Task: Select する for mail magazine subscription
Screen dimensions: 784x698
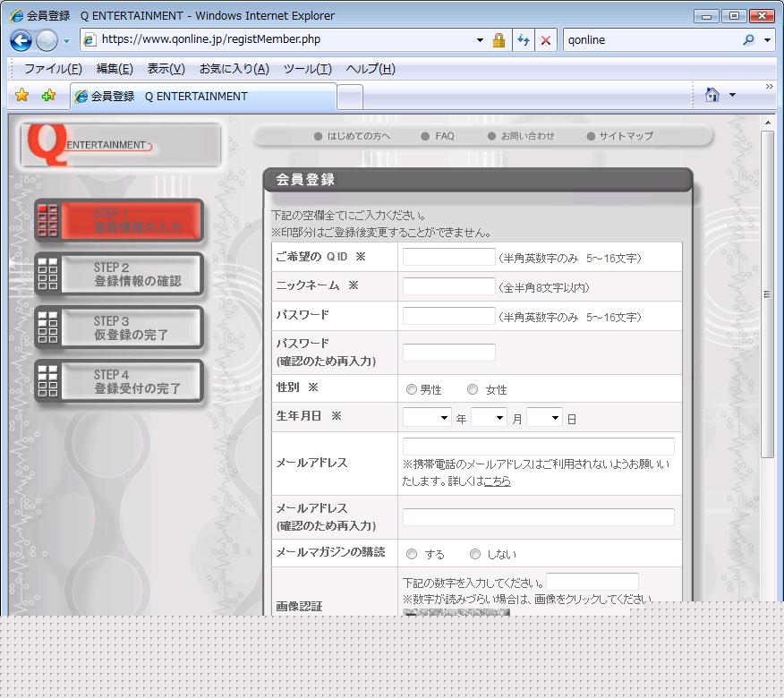Action: click(x=412, y=554)
